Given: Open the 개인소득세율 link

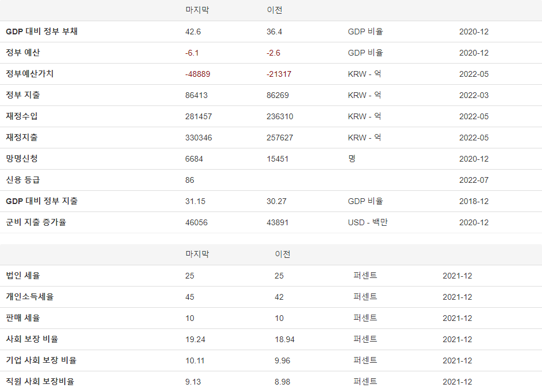Looking at the screenshot, I should pyautogui.click(x=30, y=297).
